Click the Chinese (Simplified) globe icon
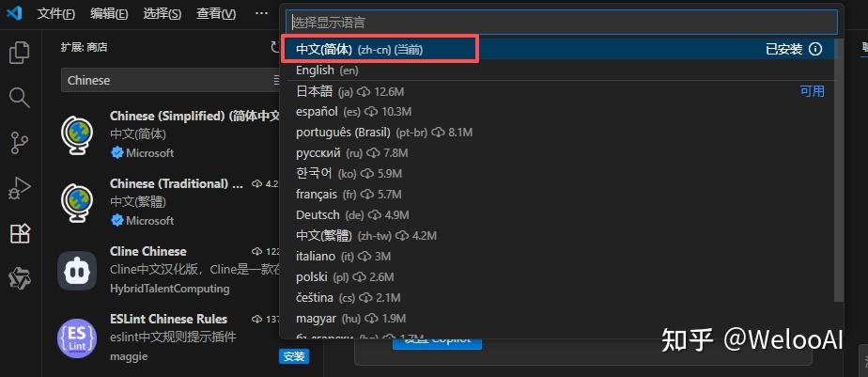This screenshot has height=377, width=868. (x=77, y=134)
